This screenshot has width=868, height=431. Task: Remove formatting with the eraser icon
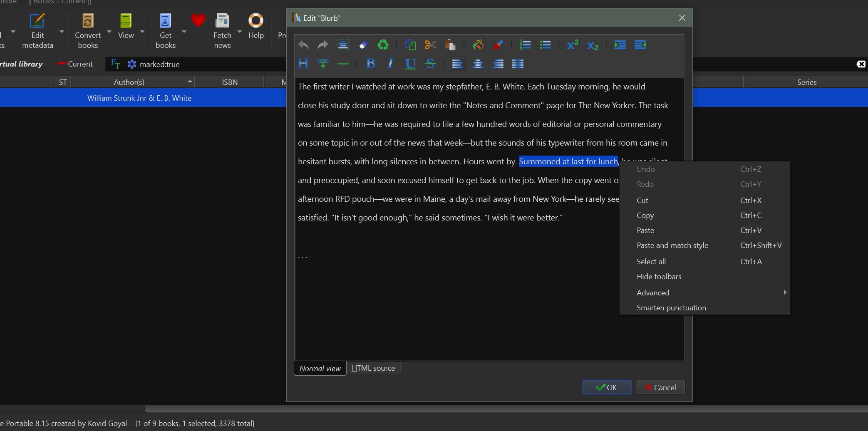pyautogui.click(x=363, y=45)
